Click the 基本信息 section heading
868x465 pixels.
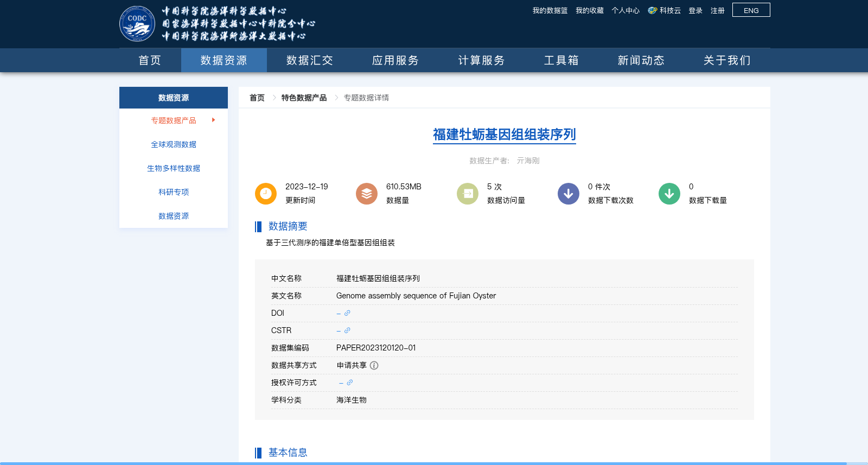coord(288,453)
